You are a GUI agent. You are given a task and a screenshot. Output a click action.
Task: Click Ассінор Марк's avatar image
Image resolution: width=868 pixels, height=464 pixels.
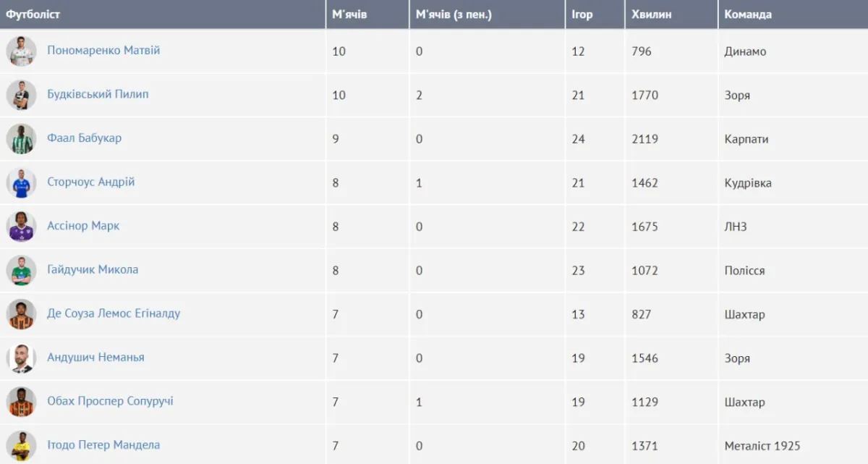click(22, 227)
